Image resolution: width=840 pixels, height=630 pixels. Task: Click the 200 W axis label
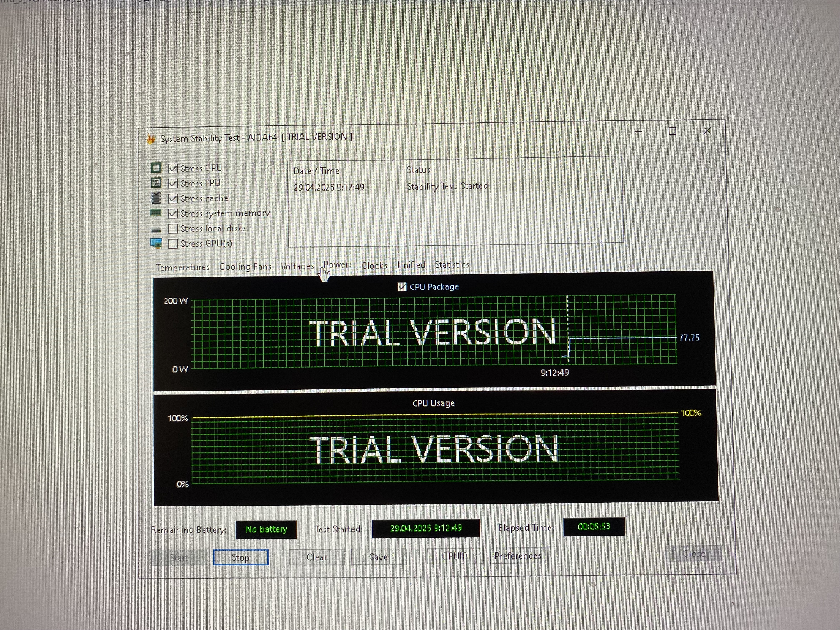coord(176,301)
